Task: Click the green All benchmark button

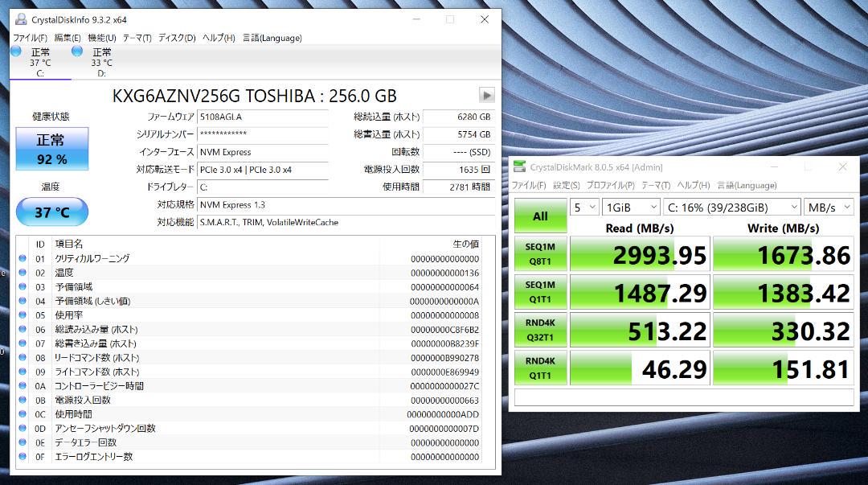Action: tap(540, 216)
